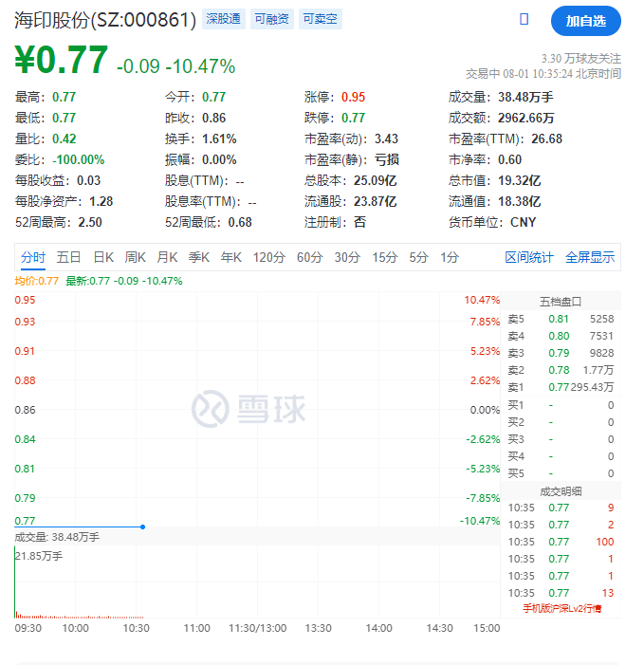
Task: Click the 换手 value 1.61%
Action: tap(219, 139)
